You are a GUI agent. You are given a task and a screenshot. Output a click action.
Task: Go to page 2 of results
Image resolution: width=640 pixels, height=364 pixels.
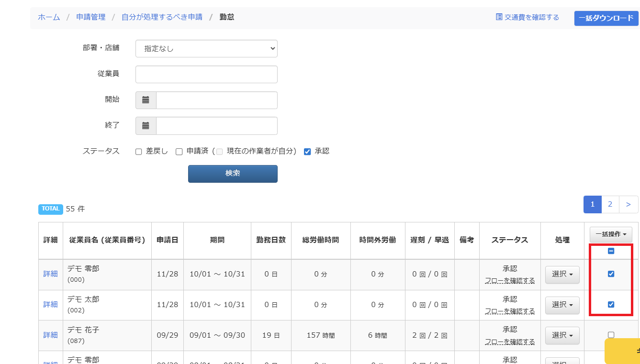610,204
